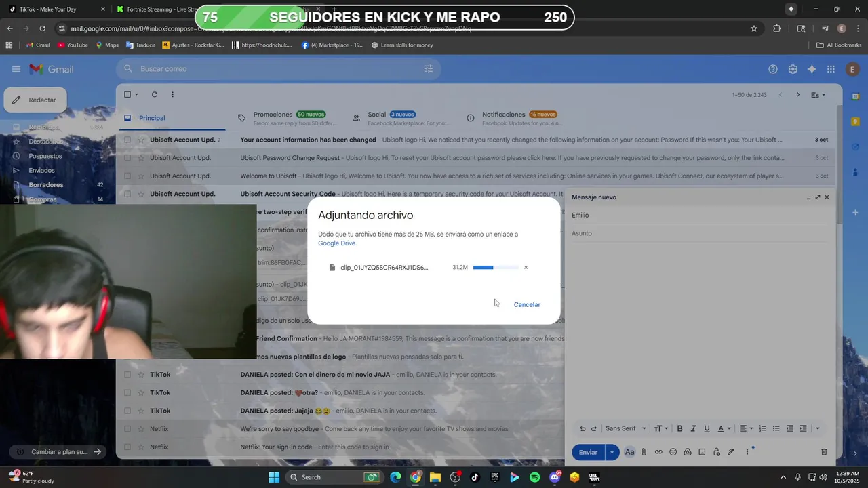The image size is (868, 488).
Task: Switch to the Notificaciones tab
Action: pyautogui.click(x=515, y=118)
